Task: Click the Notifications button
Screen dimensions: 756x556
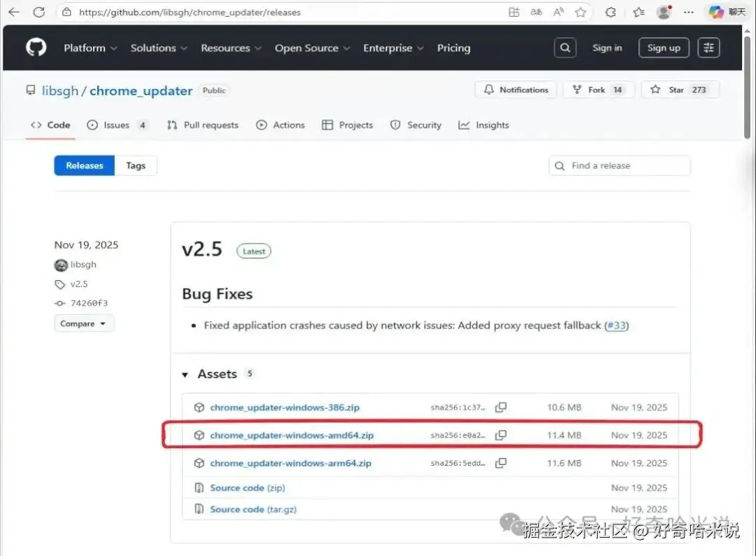Action: [x=516, y=90]
